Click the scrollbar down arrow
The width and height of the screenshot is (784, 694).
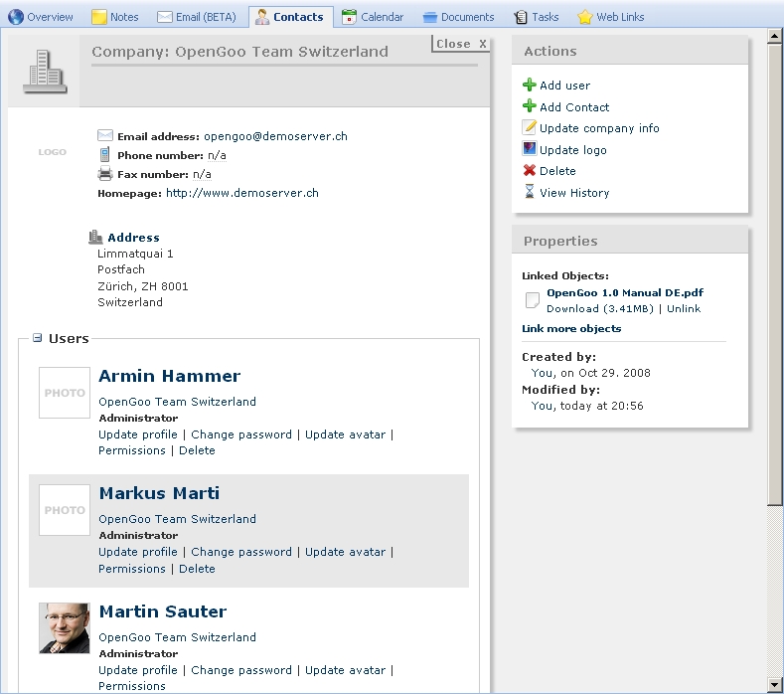click(x=774, y=684)
